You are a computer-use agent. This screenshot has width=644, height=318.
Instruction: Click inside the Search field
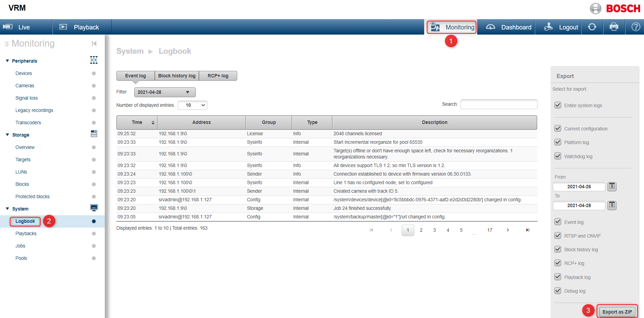[x=498, y=104]
